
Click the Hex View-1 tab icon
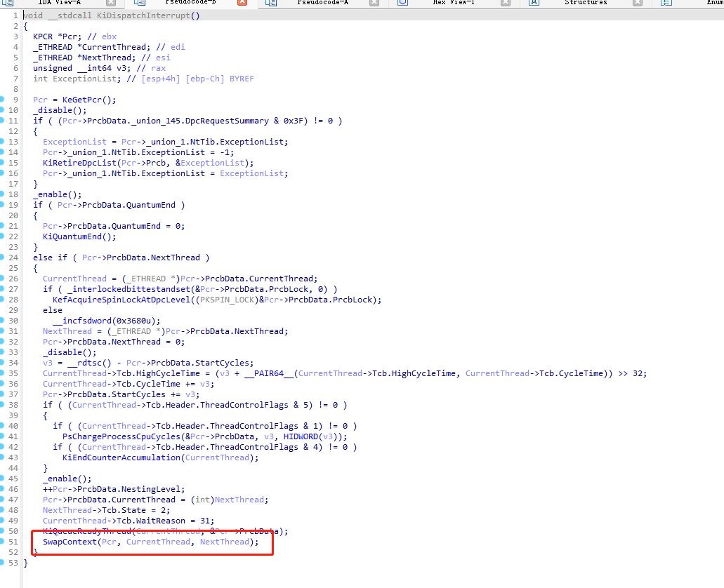402,3
